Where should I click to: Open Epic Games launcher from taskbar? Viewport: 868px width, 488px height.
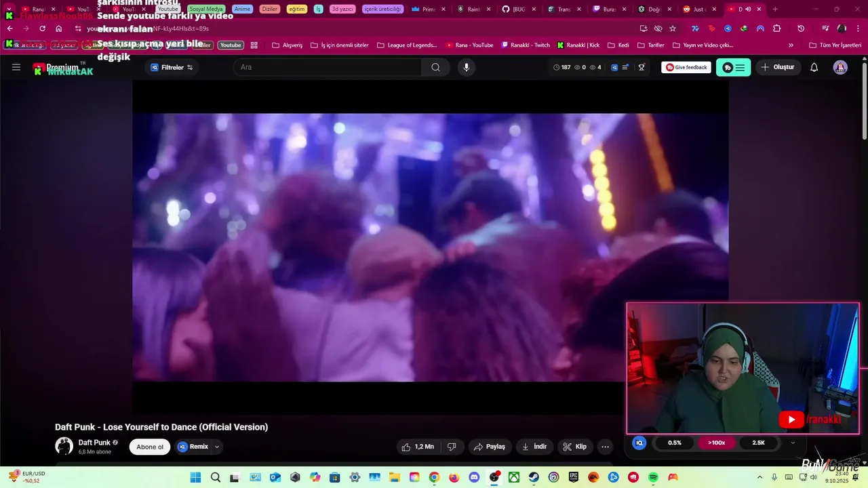574,477
